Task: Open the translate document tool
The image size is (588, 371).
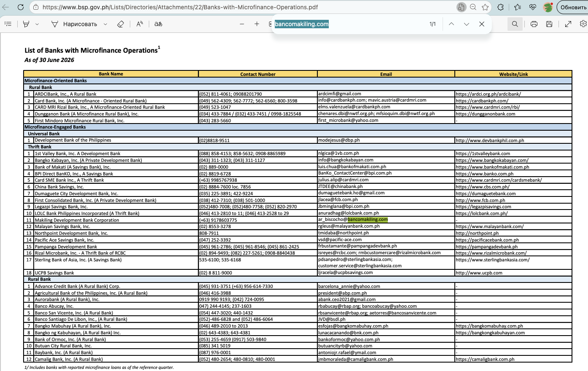Action: point(158,24)
